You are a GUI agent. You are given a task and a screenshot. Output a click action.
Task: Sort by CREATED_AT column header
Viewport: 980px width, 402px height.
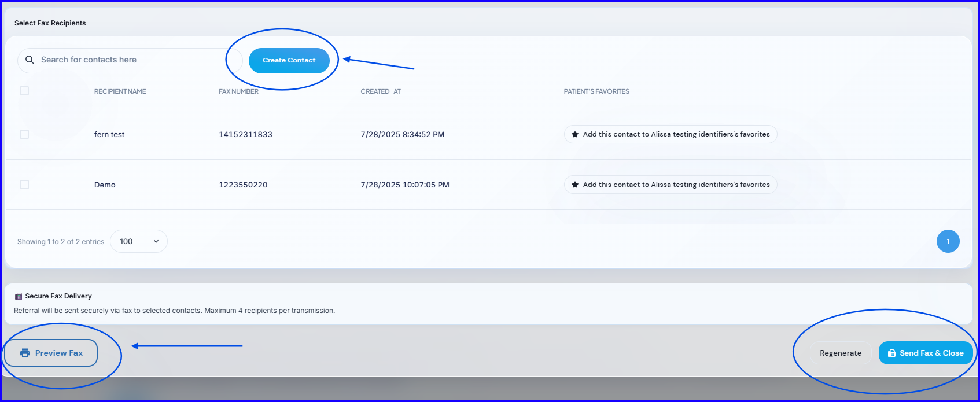point(381,91)
